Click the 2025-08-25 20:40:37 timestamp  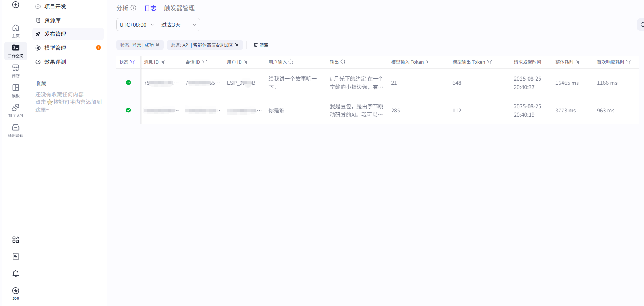point(527,83)
